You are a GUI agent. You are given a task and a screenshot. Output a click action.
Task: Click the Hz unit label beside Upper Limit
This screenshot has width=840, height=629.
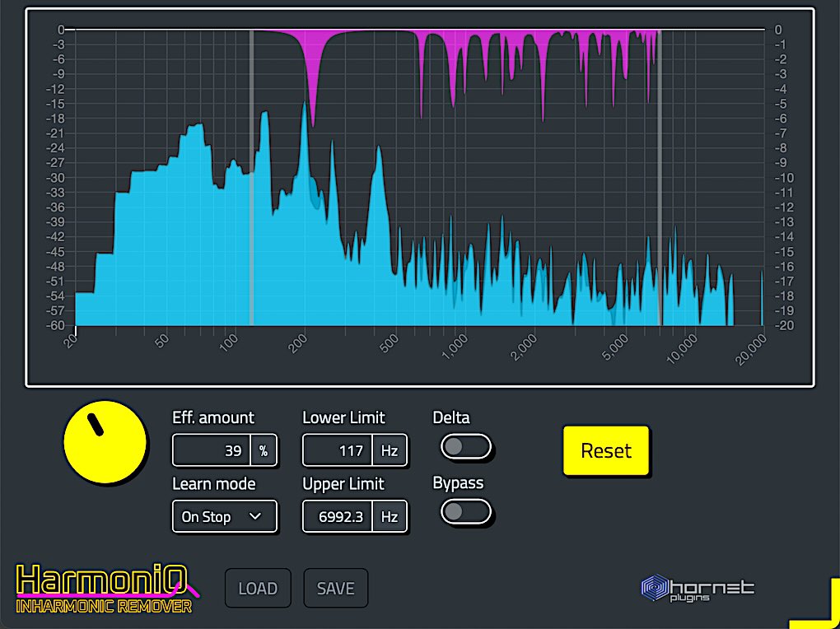pyautogui.click(x=390, y=516)
